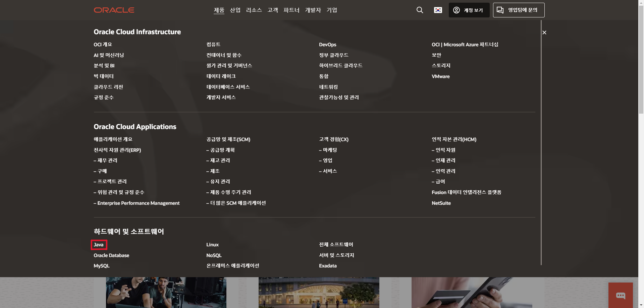Open the MySQL link
644x308 pixels.
coord(102,266)
